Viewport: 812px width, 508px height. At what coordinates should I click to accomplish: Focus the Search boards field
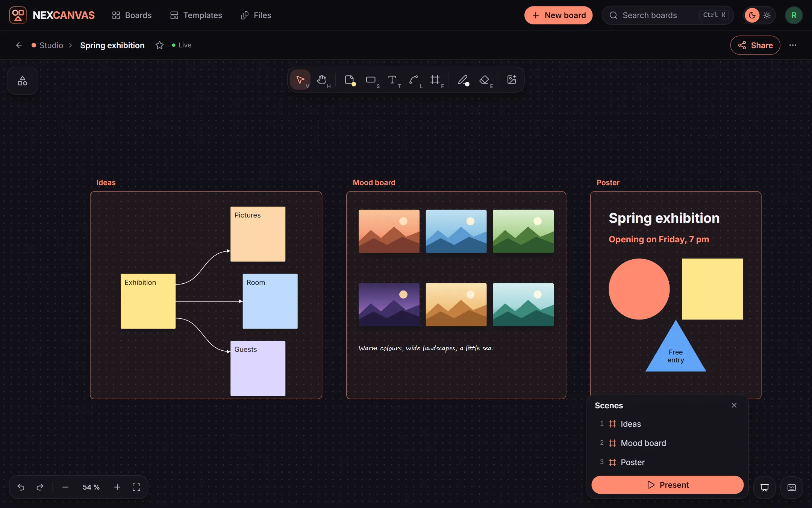[668, 15]
